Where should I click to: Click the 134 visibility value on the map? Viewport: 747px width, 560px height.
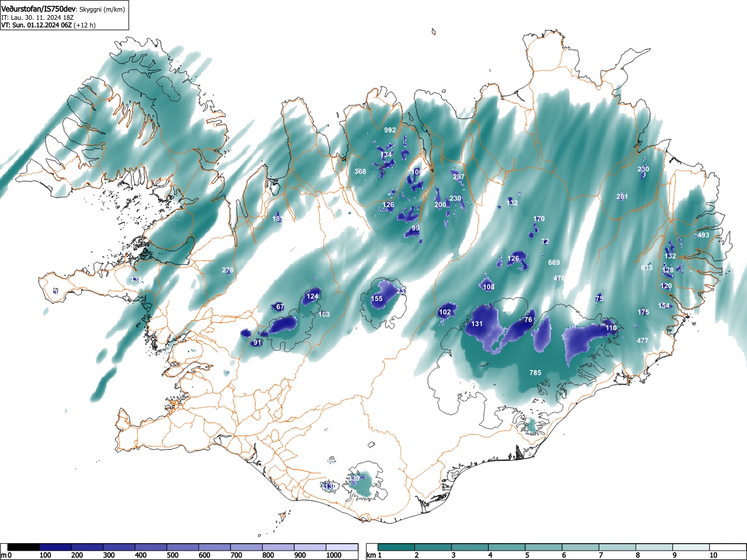(386, 155)
